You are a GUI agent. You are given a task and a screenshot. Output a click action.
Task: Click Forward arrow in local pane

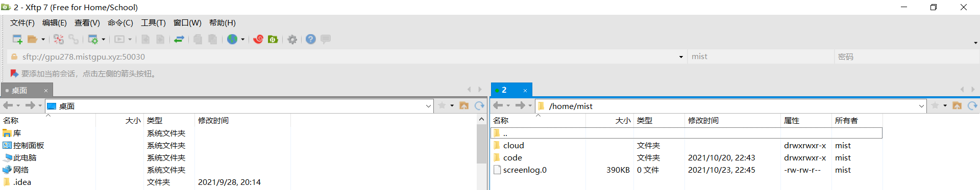(30, 105)
